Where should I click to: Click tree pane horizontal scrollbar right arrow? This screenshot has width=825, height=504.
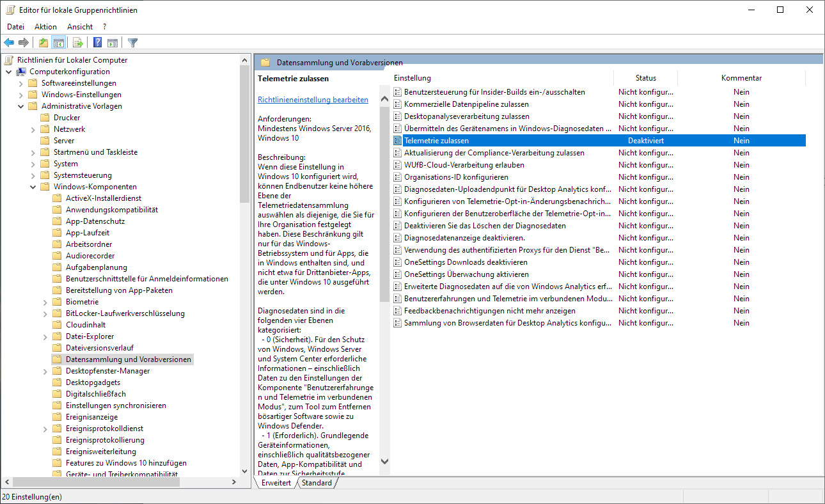click(x=234, y=482)
